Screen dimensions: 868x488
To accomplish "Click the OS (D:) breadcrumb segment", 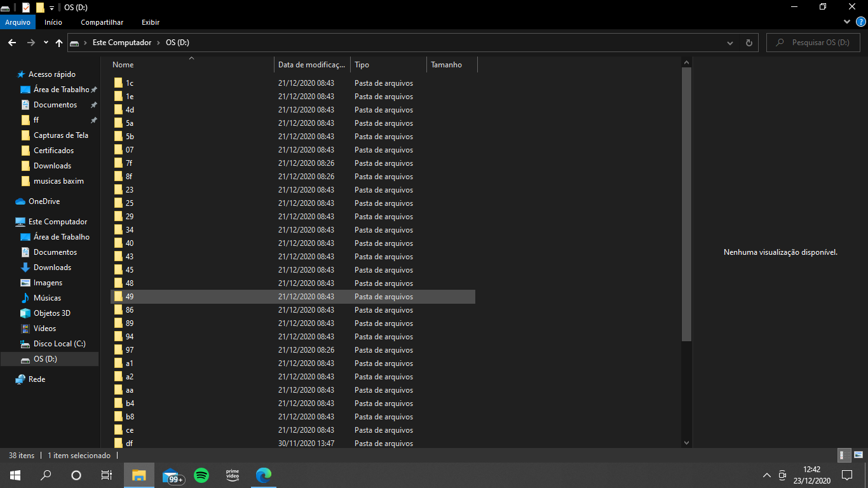I will (177, 43).
